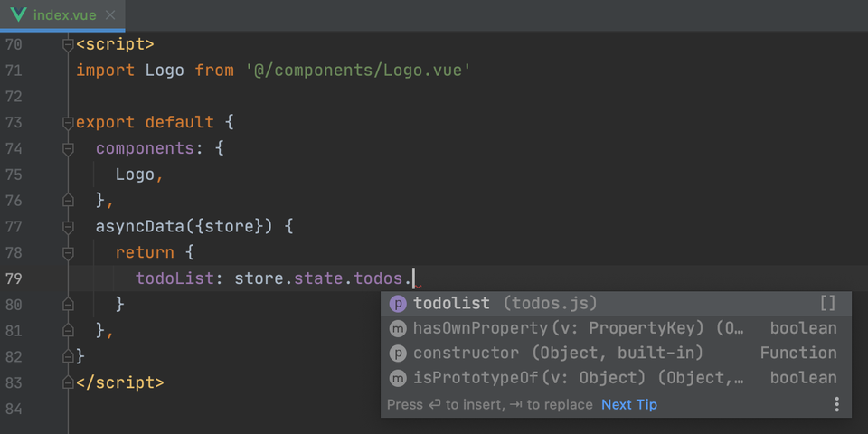Click the method icon beside hasOwnProperty
868x434 pixels.
(397, 328)
